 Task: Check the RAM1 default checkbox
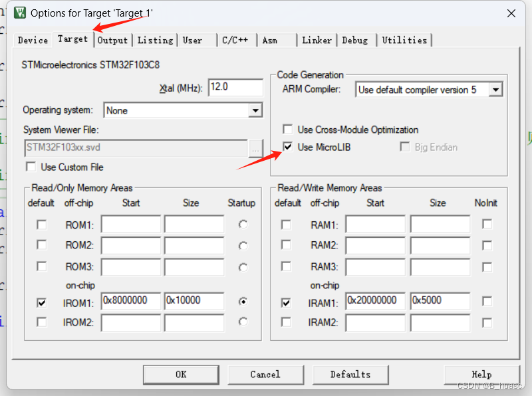pyautogui.click(x=286, y=225)
